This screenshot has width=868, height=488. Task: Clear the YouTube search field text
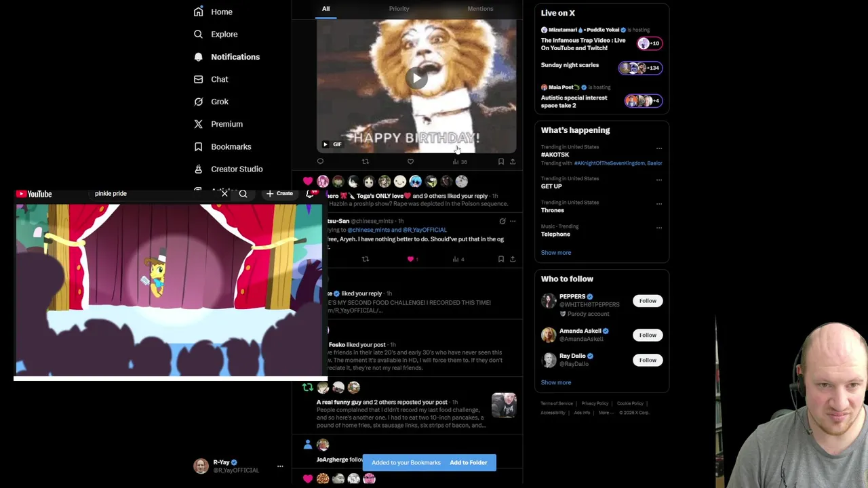coord(224,194)
